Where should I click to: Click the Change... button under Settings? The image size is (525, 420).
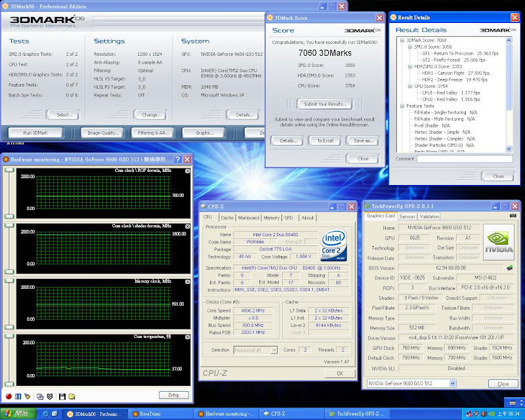(152, 115)
